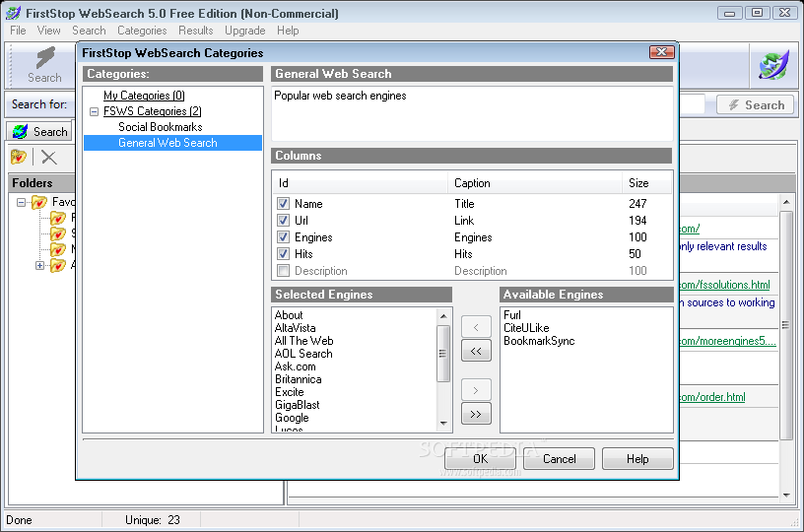Click the delete X toolbar icon
This screenshot has width=804, height=532.
[48, 157]
